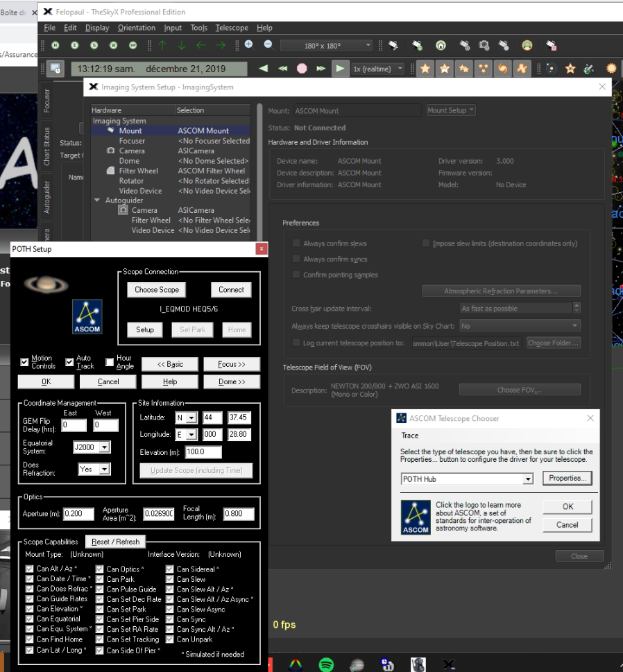Open Spotify from the taskbar
This screenshot has height=672, width=623.
[x=326, y=664]
